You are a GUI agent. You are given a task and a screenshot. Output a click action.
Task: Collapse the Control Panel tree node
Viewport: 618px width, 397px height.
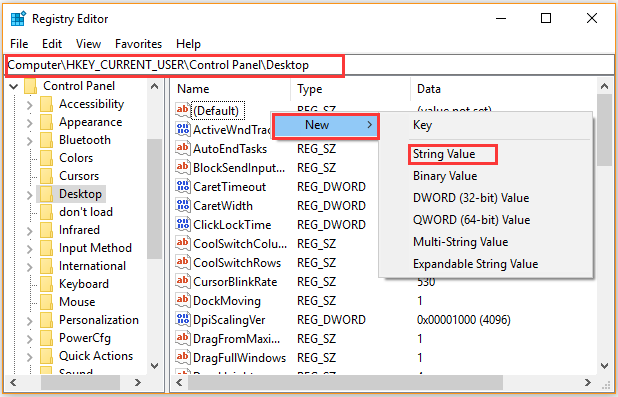14,86
